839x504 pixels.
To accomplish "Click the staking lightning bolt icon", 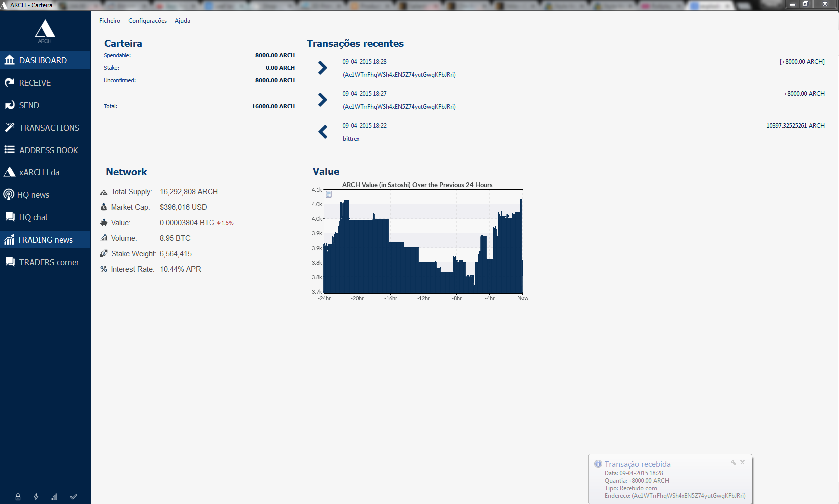I will tap(36, 497).
